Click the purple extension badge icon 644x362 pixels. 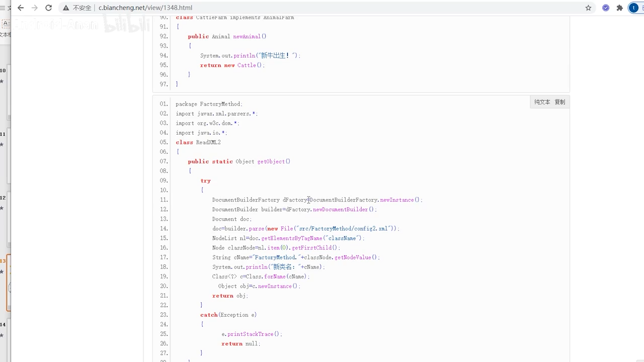pos(606,8)
